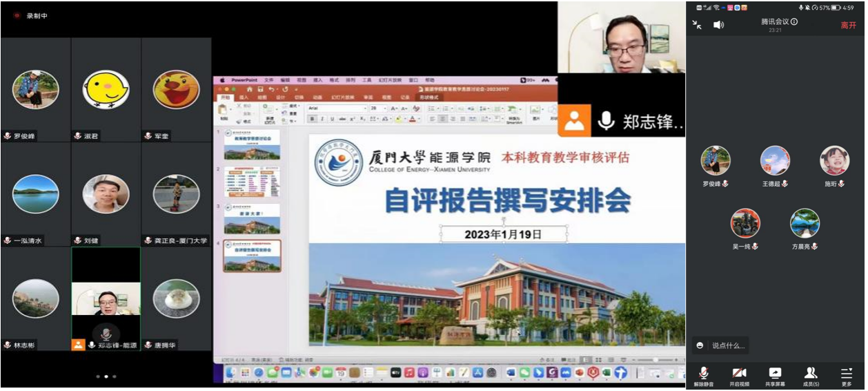Turn on camera with 开启视频

(x=739, y=375)
